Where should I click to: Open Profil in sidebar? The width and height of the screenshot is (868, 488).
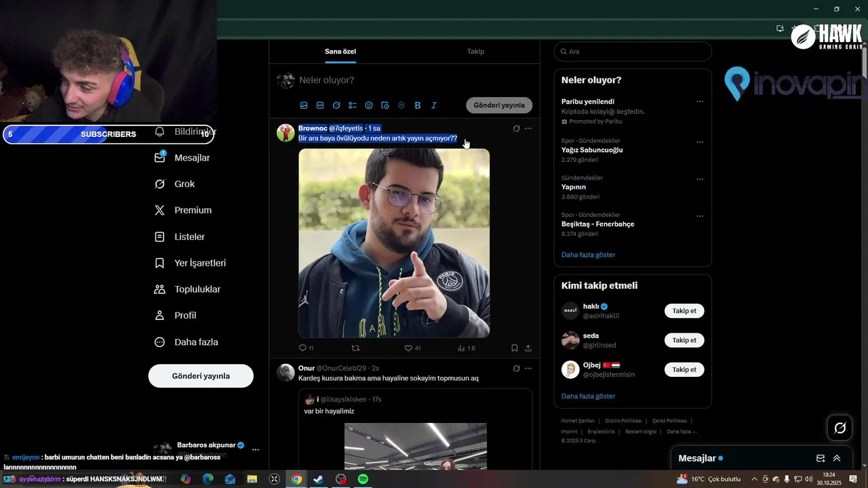(176, 315)
